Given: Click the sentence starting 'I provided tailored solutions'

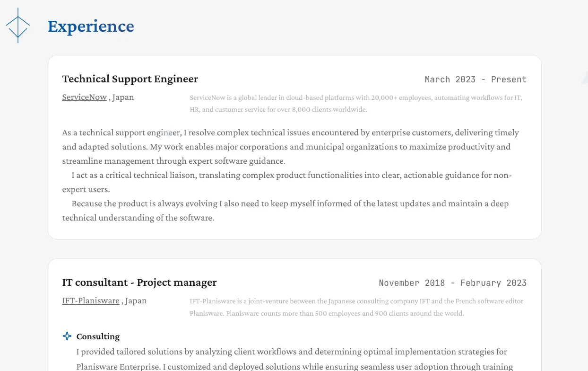Looking at the screenshot, I should [291, 352].
